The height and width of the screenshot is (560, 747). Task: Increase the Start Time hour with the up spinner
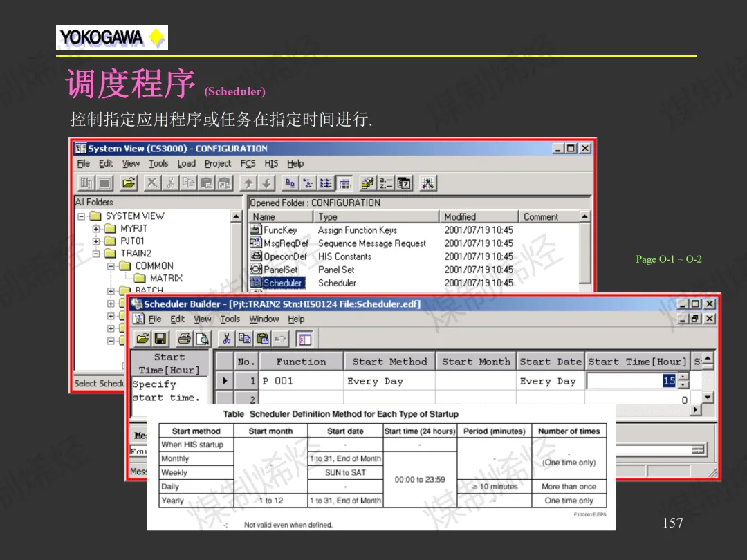(x=683, y=377)
